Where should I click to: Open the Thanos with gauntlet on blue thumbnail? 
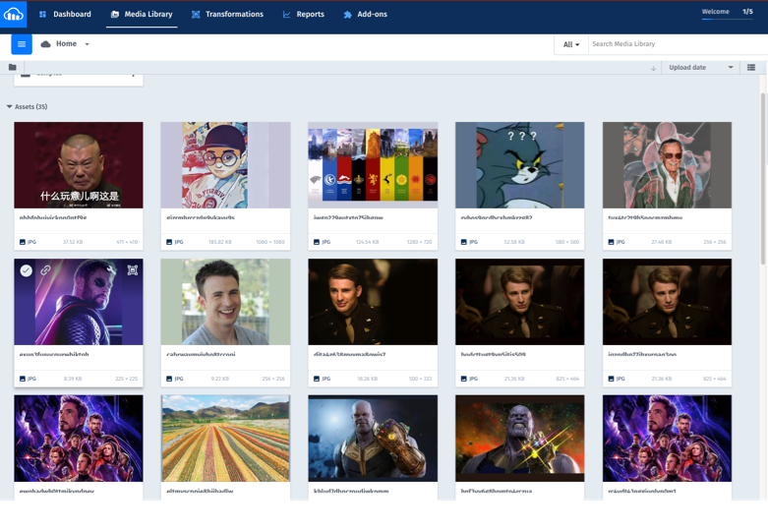tap(373, 439)
